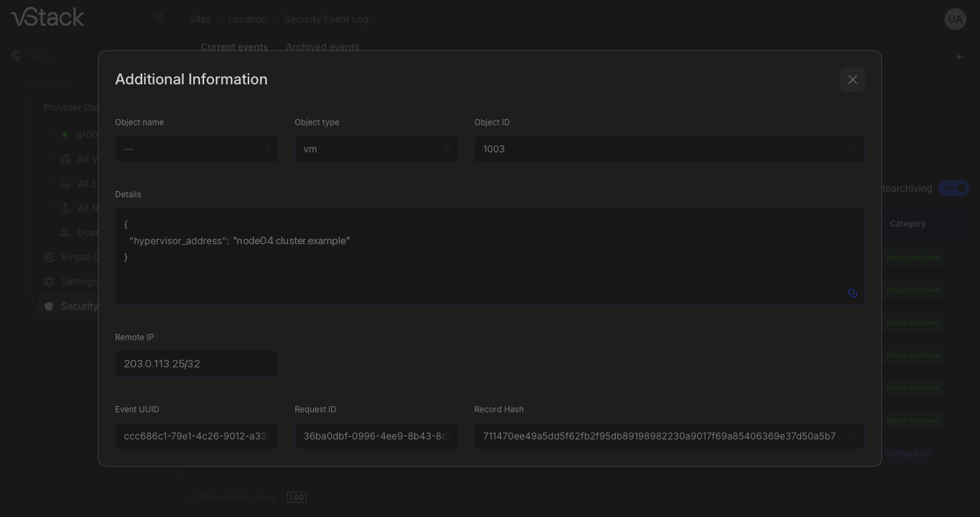This screenshot has width=980, height=517.
Task: Click the Event UUID field
Action: click(197, 436)
